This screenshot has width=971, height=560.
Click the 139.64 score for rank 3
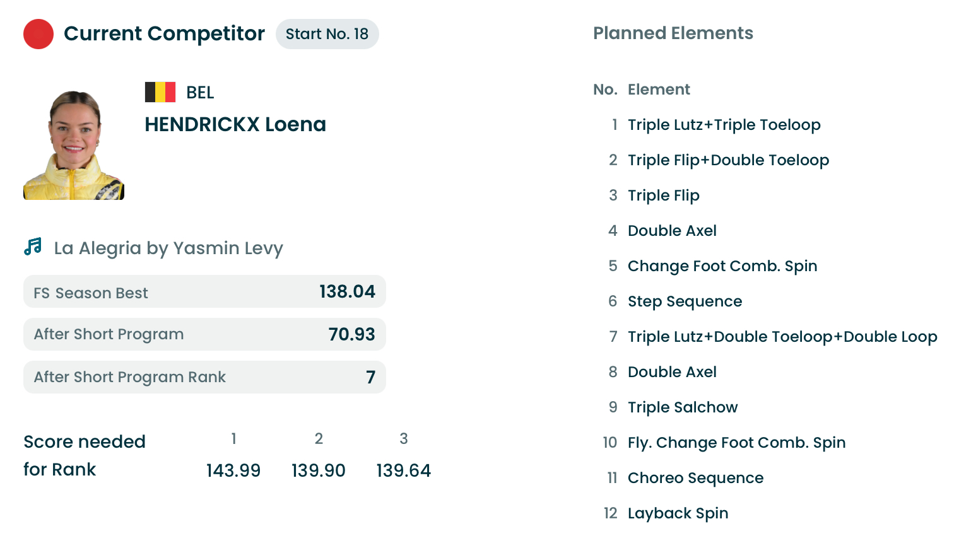(x=404, y=470)
